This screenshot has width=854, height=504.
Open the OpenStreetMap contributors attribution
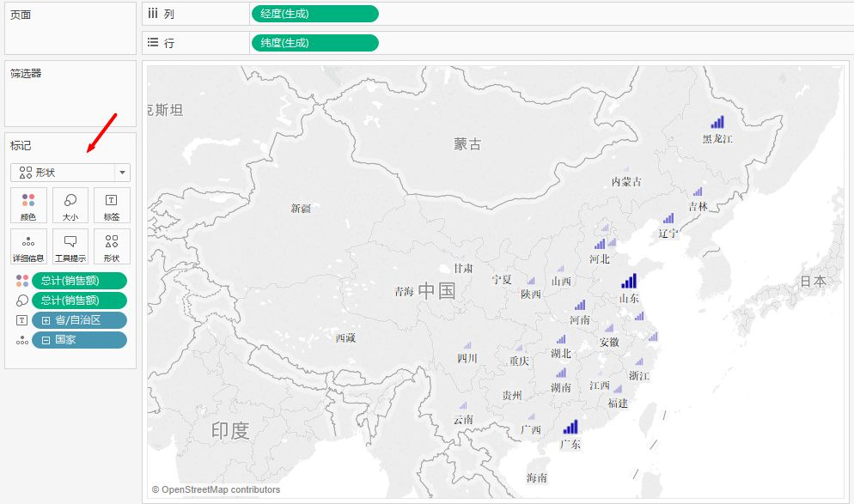(x=217, y=489)
